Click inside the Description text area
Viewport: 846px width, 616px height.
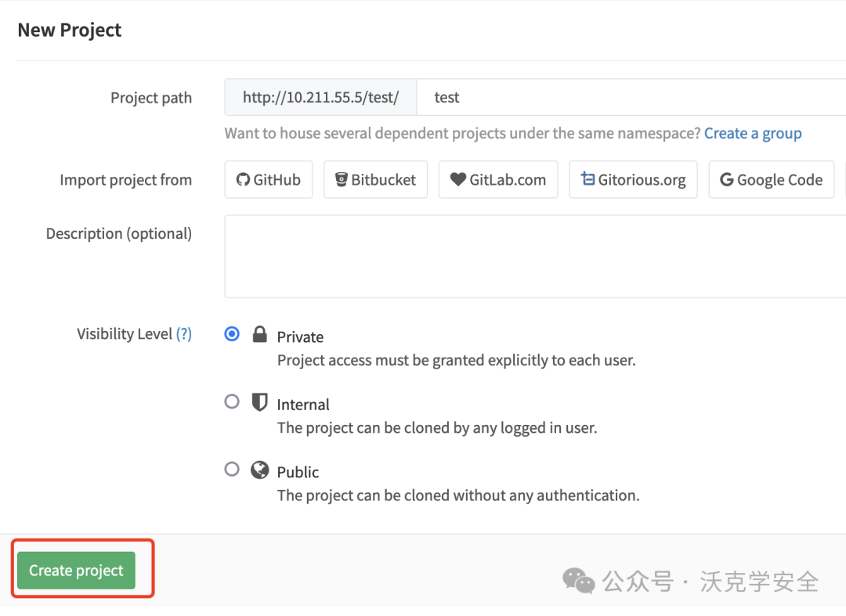(x=535, y=257)
